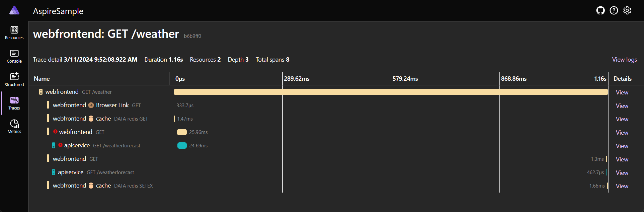
Task: Open the GitHub repository icon
Action: pos(600,11)
